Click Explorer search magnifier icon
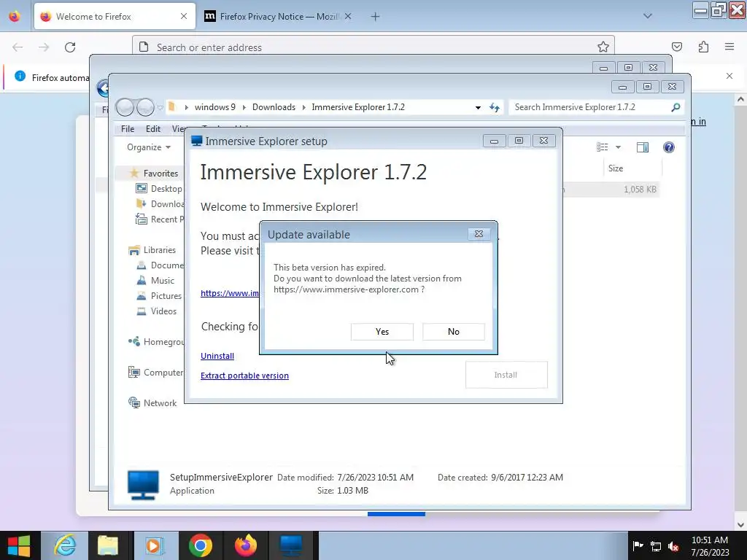The width and height of the screenshot is (747, 560). pos(676,107)
